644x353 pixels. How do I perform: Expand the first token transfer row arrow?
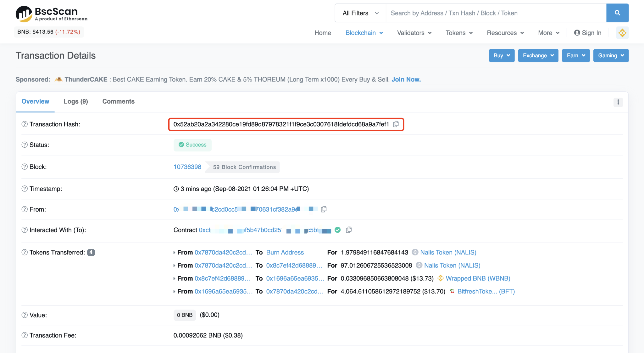[x=174, y=253]
